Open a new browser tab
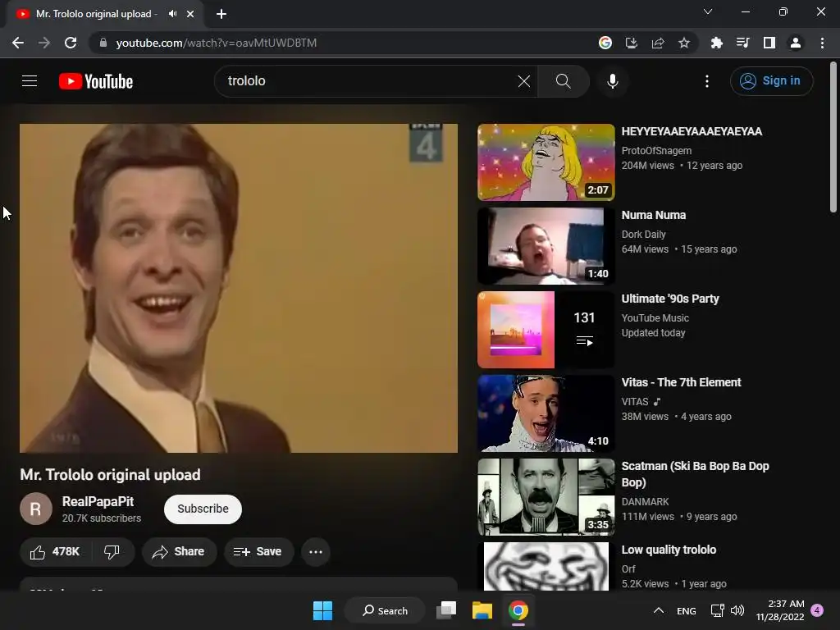The height and width of the screenshot is (630, 840). [221, 14]
